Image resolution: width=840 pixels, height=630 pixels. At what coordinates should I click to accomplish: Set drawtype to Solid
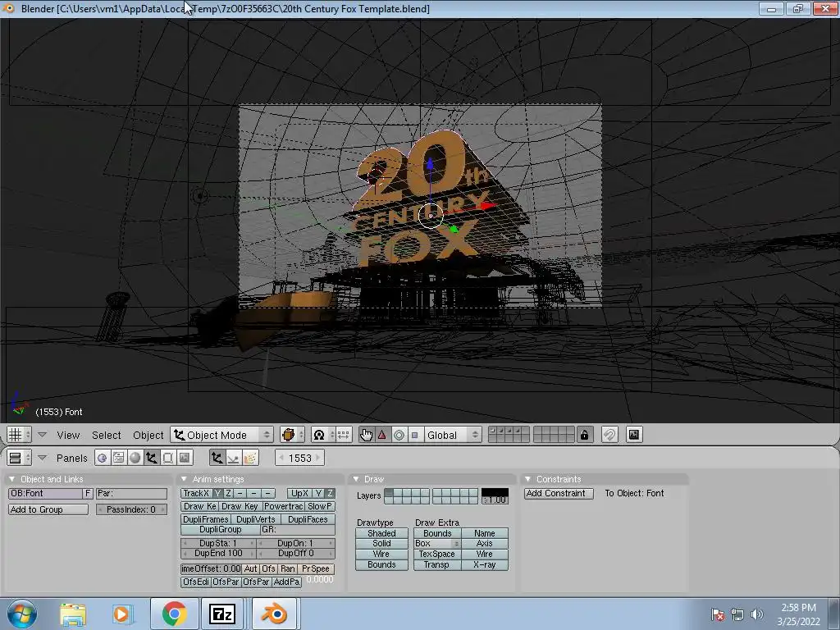pyautogui.click(x=381, y=543)
